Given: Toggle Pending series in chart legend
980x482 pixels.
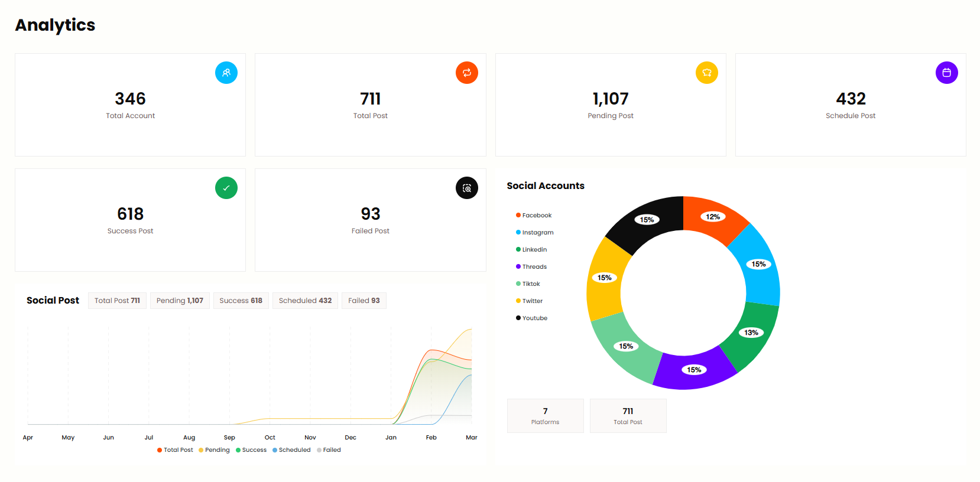Looking at the screenshot, I should 214,450.
